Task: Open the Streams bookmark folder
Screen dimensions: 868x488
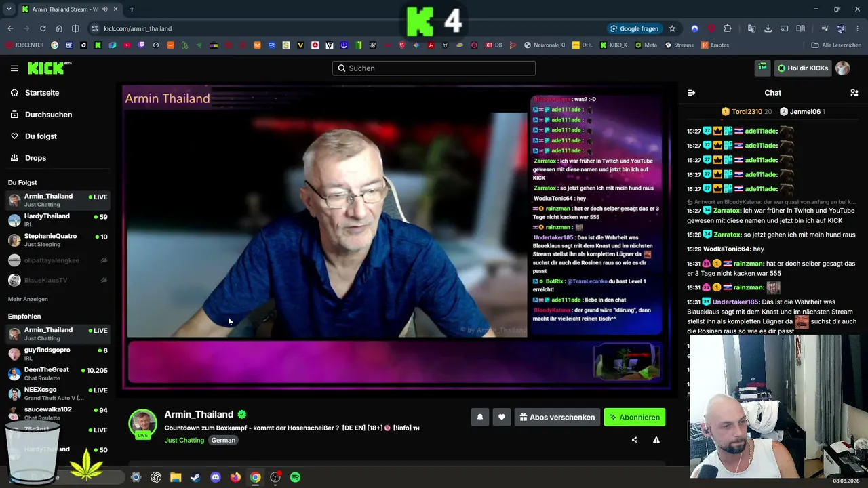Action: (679, 45)
